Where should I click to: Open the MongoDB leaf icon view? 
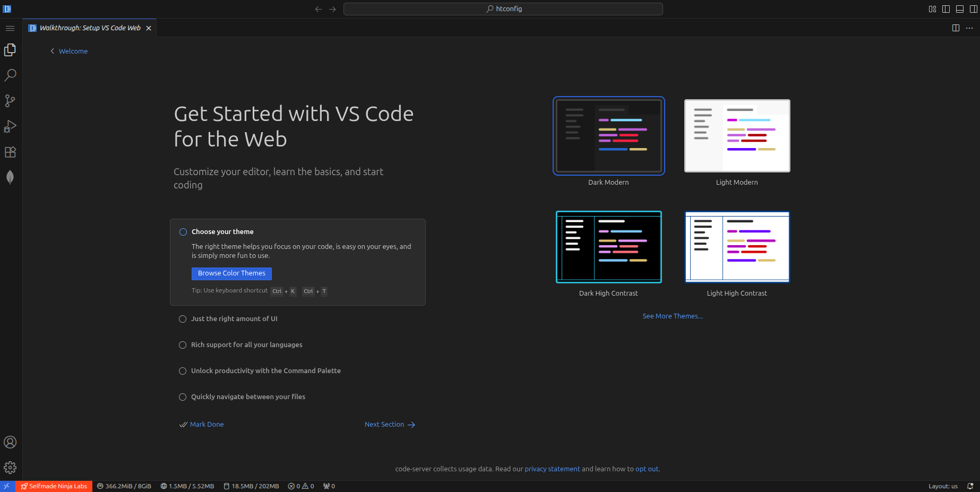(x=10, y=177)
